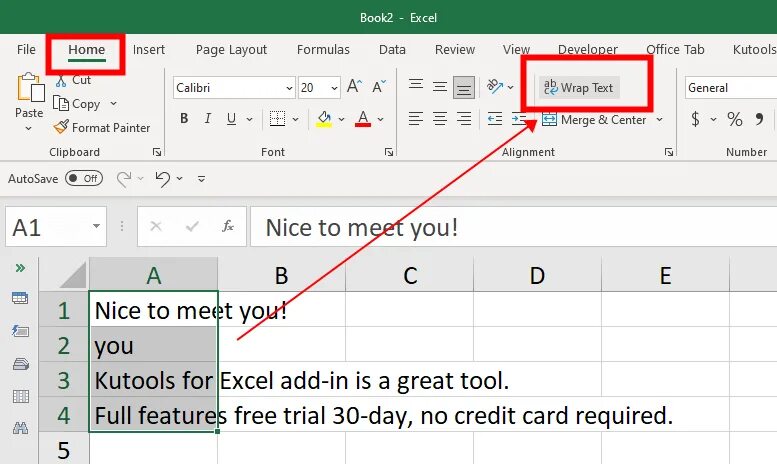
Task: Apply percent style
Action: pyautogui.click(x=734, y=119)
